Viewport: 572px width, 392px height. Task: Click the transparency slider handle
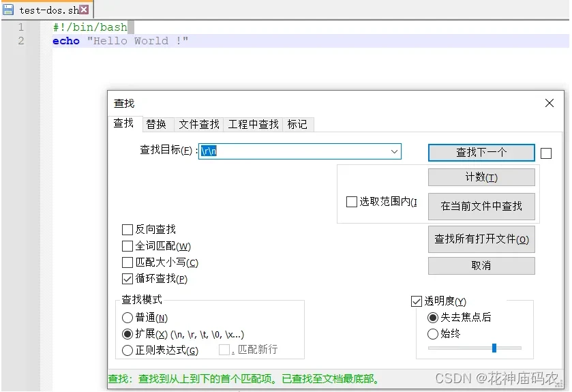(x=494, y=348)
